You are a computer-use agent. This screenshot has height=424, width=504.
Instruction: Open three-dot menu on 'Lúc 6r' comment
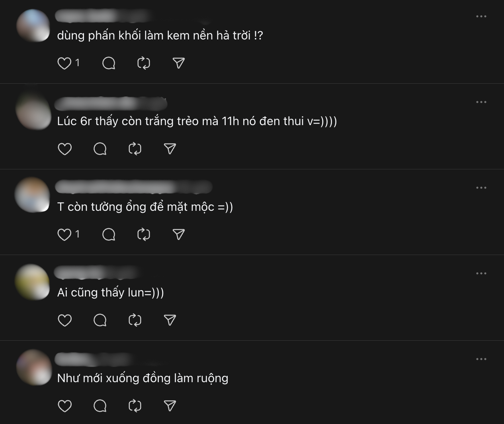click(x=481, y=102)
